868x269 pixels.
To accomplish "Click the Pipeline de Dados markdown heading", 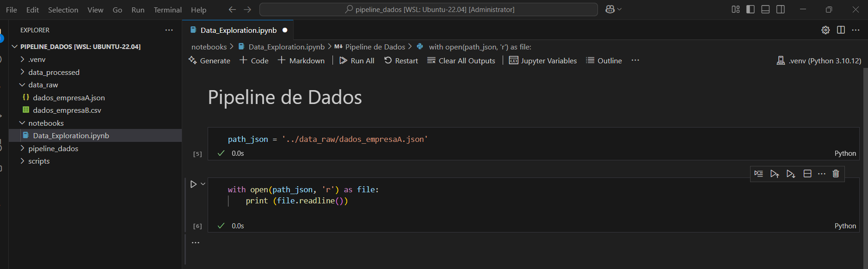I will coord(285,98).
